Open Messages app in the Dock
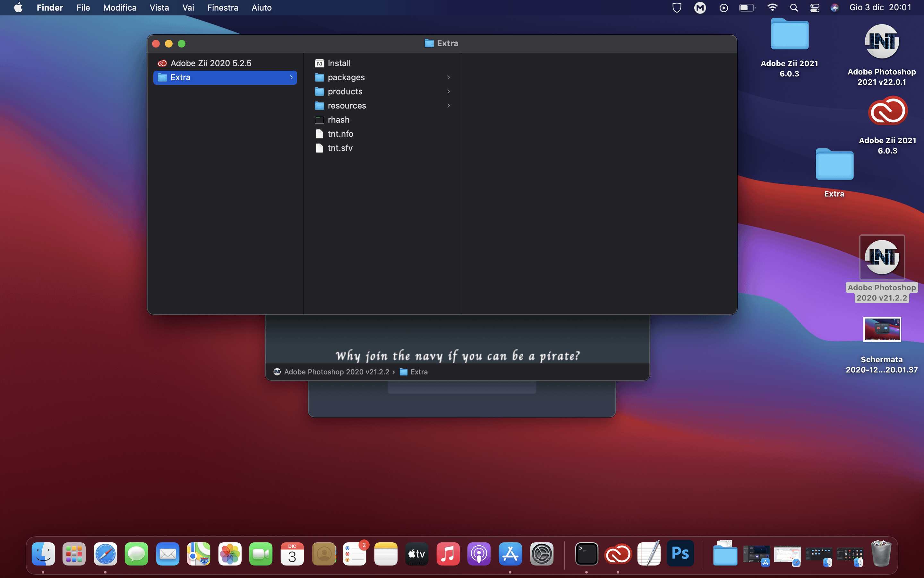Screen dimensions: 924x578 tap(136, 554)
